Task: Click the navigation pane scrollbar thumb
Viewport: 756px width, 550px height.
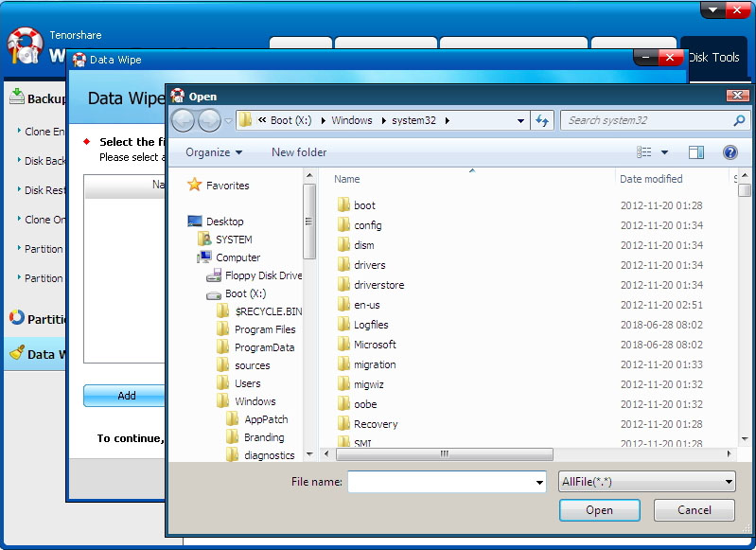Action: 309,221
